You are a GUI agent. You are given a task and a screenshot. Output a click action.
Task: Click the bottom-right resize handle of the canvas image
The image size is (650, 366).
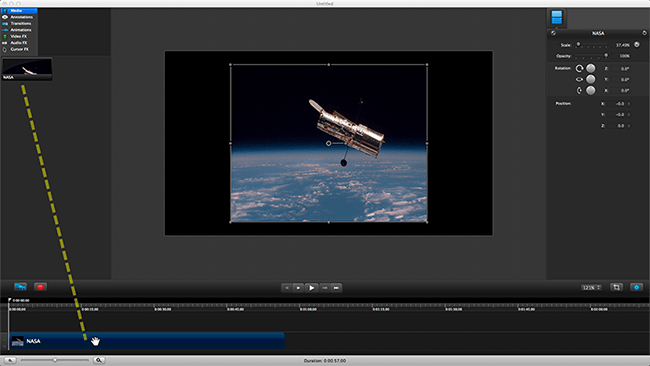pos(427,222)
